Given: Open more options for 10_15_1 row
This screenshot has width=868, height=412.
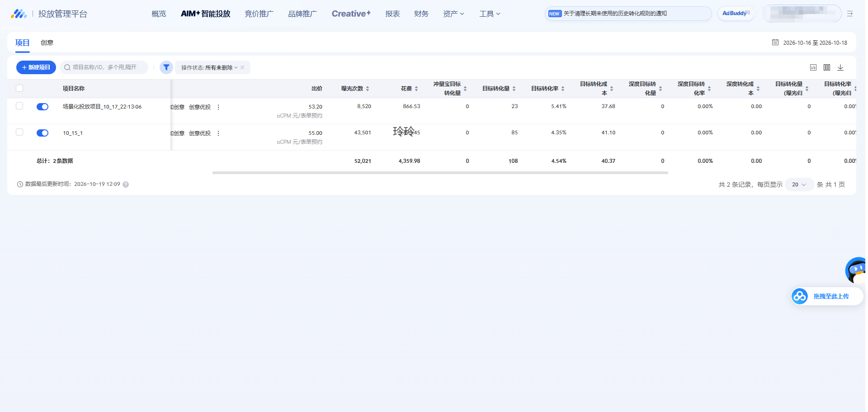Looking at the screenshot, I should pyautogui.click(x=218, y=133).
